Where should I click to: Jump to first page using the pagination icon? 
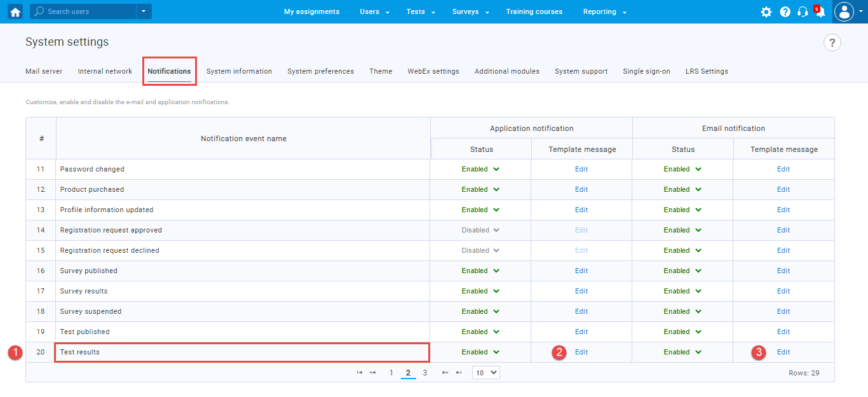(360, 372)
